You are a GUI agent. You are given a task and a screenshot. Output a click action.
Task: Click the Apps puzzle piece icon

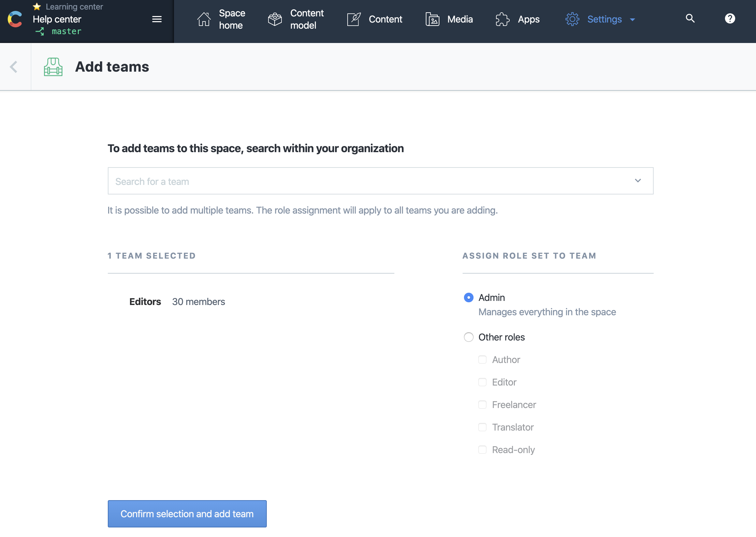pyautogui.click(x=502, y=19)
